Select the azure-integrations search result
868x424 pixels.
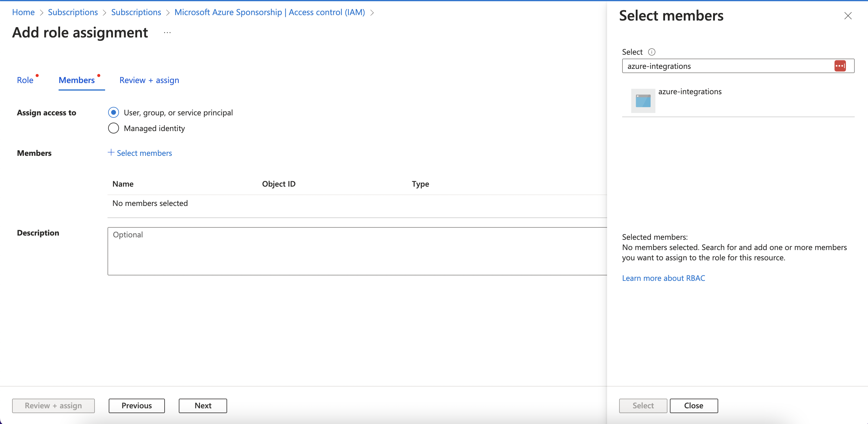(x=690, y=91)
